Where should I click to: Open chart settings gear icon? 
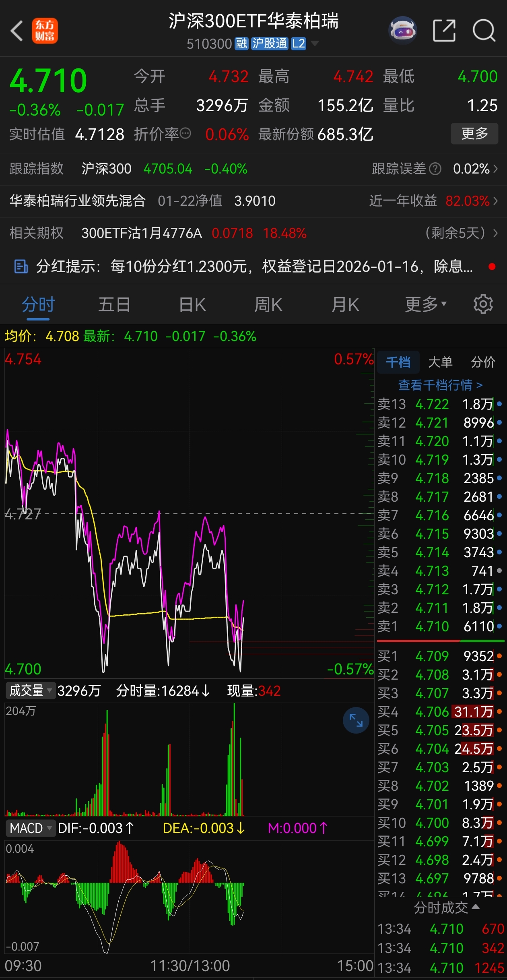[483, 304]
